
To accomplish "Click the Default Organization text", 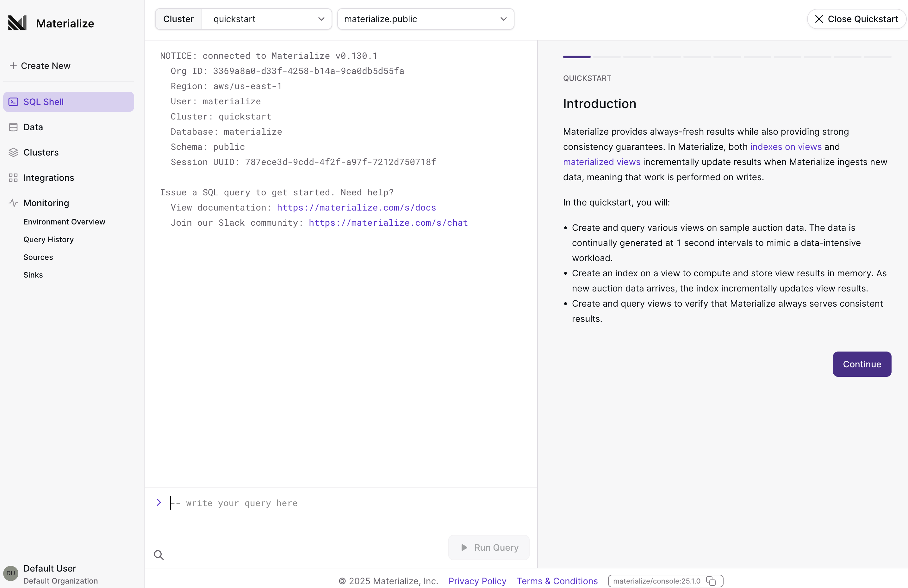I will click(61, 581).
